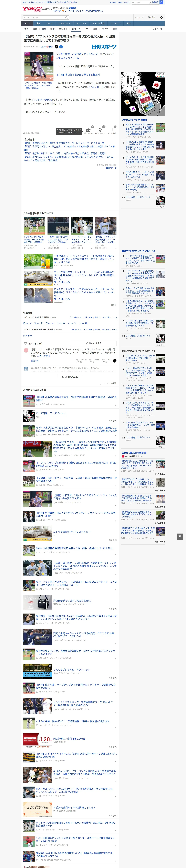Share the article on X
The height and width of the screenshot is (868, 186).
[x=56, y=47]
